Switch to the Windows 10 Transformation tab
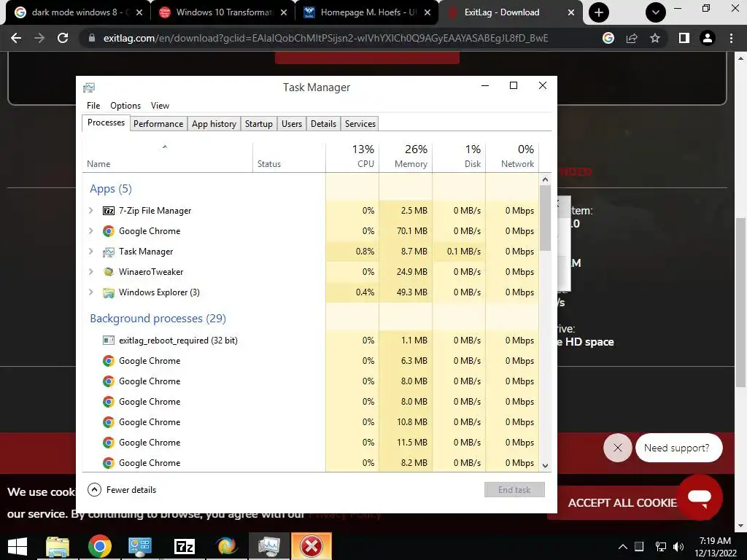This screenshot has height=560, width=747. point(222,12)
